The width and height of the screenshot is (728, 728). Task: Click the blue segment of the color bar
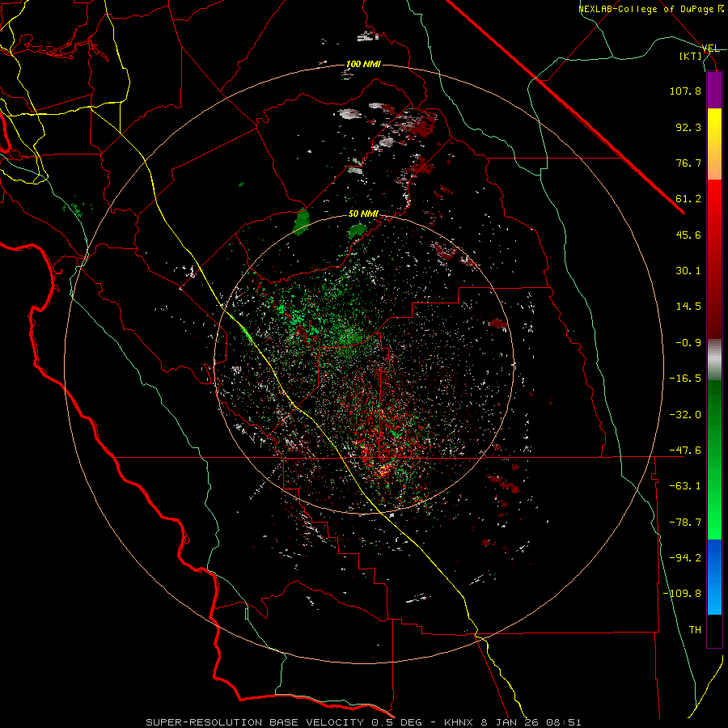click(x=714, y=577)
